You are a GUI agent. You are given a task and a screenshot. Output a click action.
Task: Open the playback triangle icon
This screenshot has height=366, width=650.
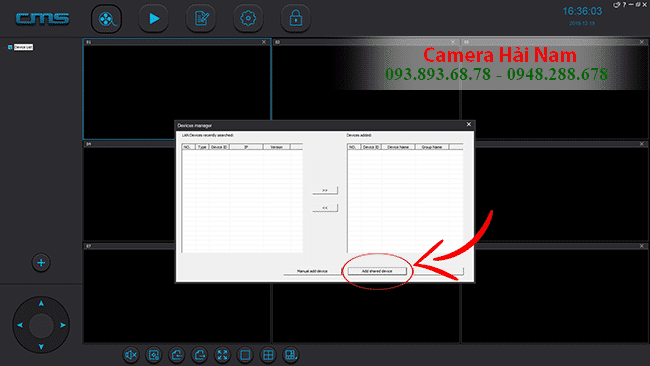click(x=154, y=19)
